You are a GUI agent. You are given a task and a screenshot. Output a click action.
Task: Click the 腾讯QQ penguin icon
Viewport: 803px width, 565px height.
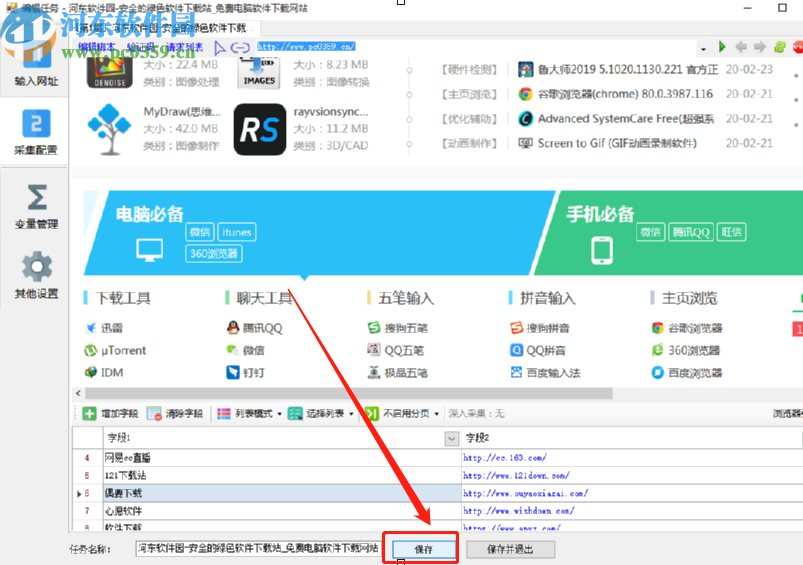[233, 328]
